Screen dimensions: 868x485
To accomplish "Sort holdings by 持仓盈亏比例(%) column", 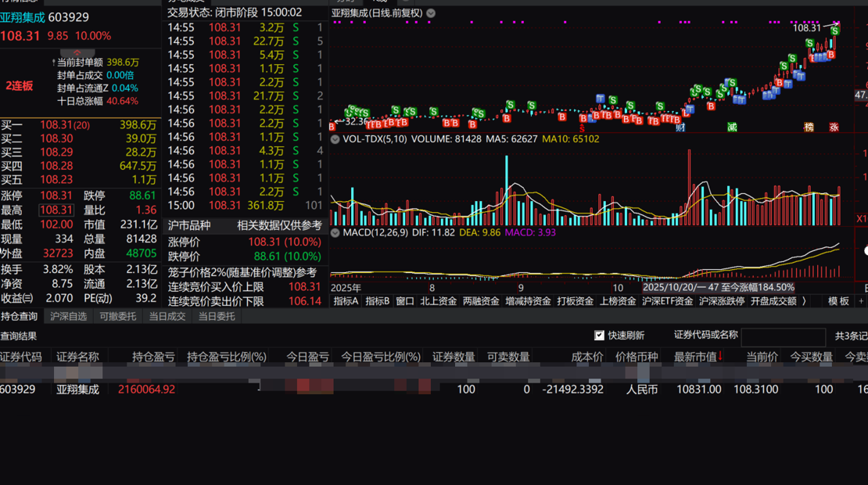I will (x=227, y=357).
